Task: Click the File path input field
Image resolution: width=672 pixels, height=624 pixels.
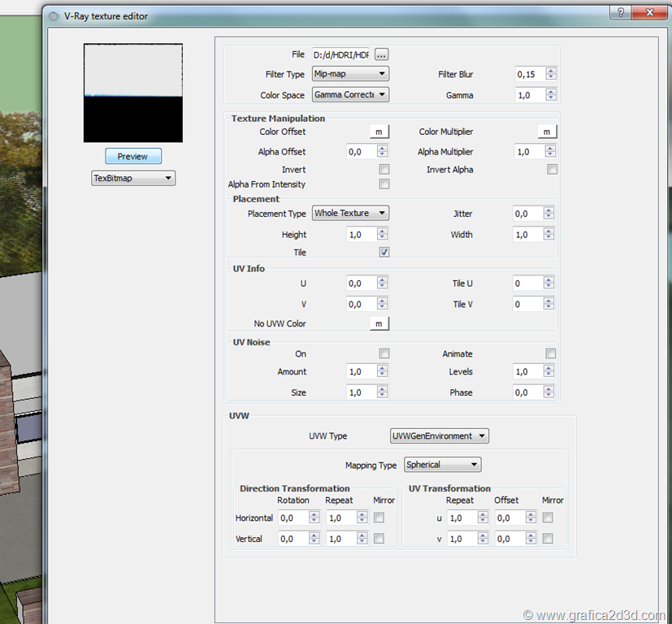Action: coord(340,54)
